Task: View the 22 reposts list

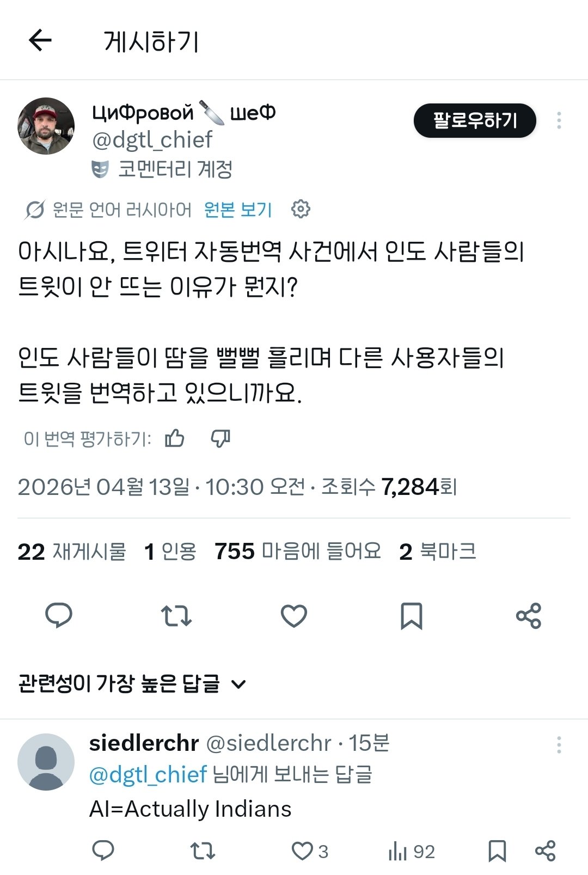Action: point(71,552)
